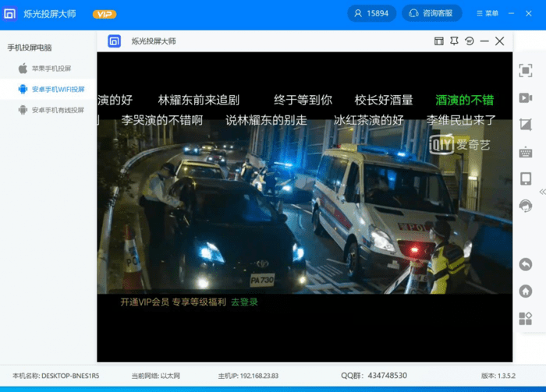Screen dimensions: 546x392
Task: Click the 开通VIP会员 专享等级福利 text
Action: click(x=173, y=302)
